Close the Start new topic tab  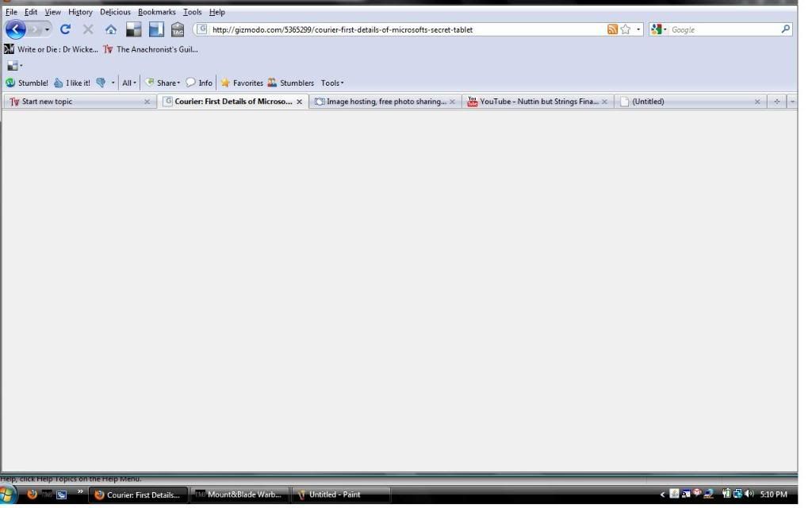coord(147,102)
